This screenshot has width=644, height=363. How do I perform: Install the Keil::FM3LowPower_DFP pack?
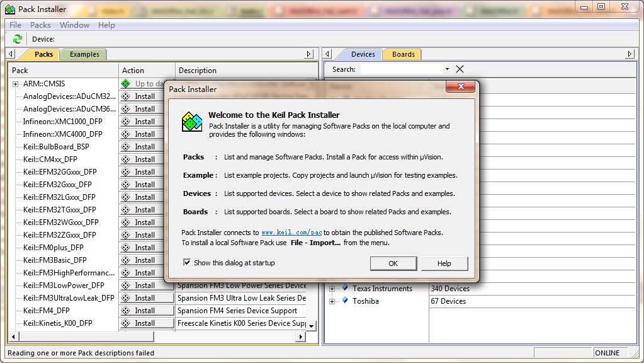pos(147,285)
